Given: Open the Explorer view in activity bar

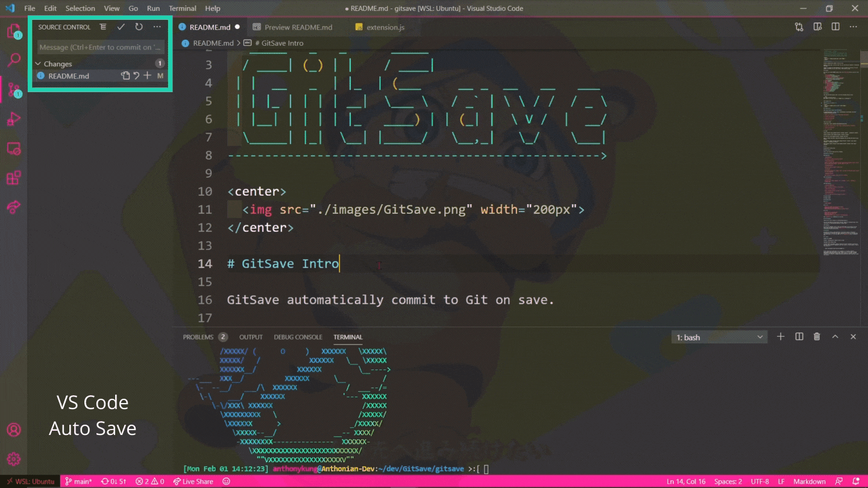Looking at the screenshot, I should [x=13, y=31].
